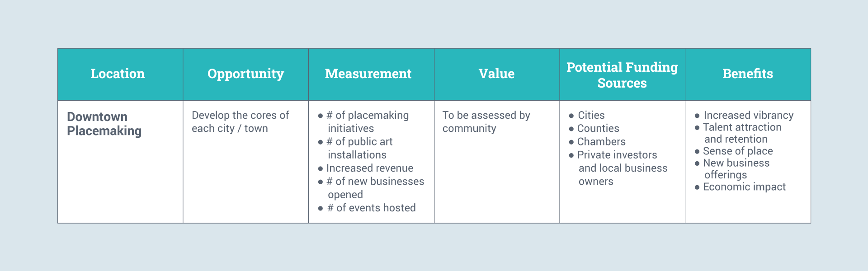This screenshot has width=868, height=271.
Task: Select the Opportunity column header
Action: [x=245, y=74]
